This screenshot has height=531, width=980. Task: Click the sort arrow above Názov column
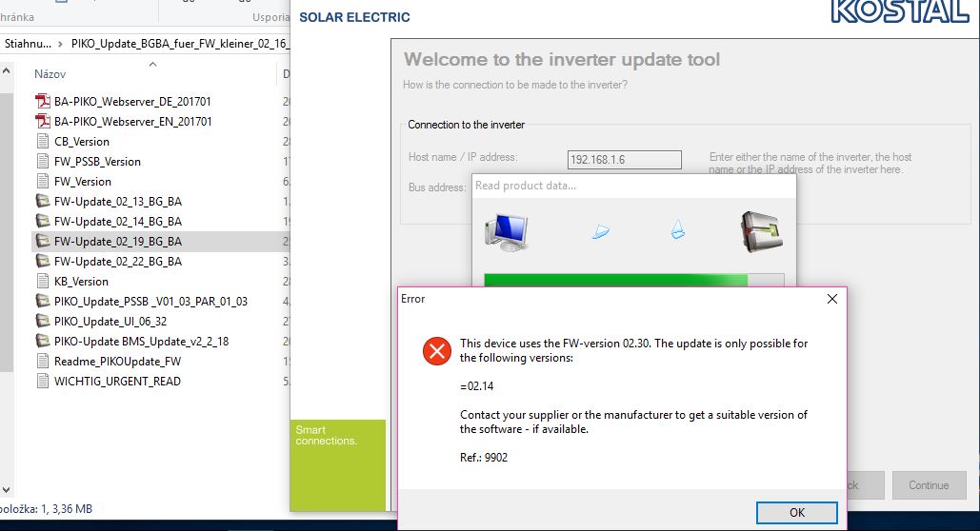coord(152,64)
